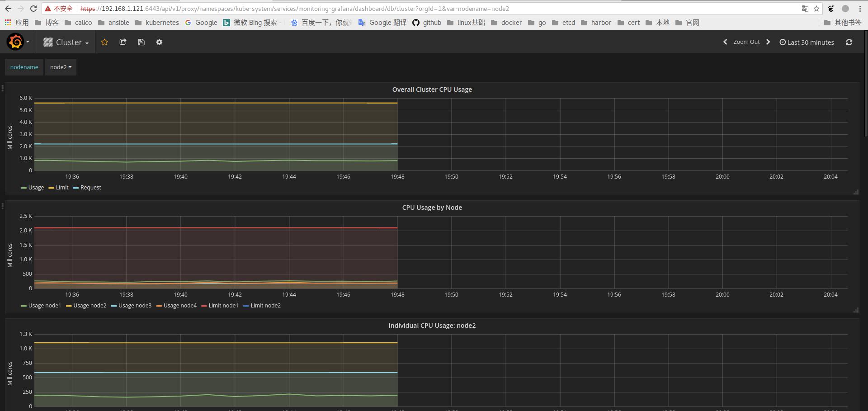Star this dashboard as favorite
This screenshot has height=411, width=868.
coord(104,42)
